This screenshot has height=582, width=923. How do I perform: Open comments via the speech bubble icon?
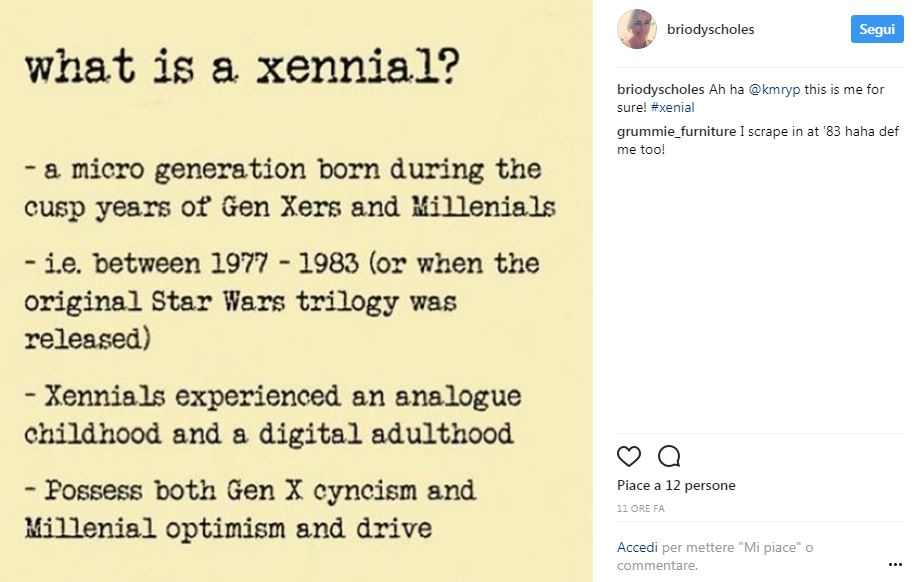pos(668,456)
